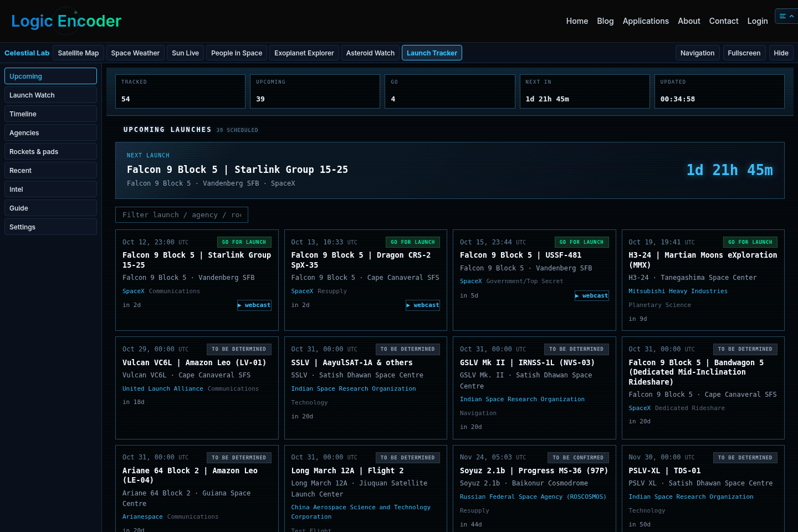This screenshot has height=532, width=798.
Task: Click GO FOR LAUNCH badge on H3-24 card
Action: (x=750, y=242)
